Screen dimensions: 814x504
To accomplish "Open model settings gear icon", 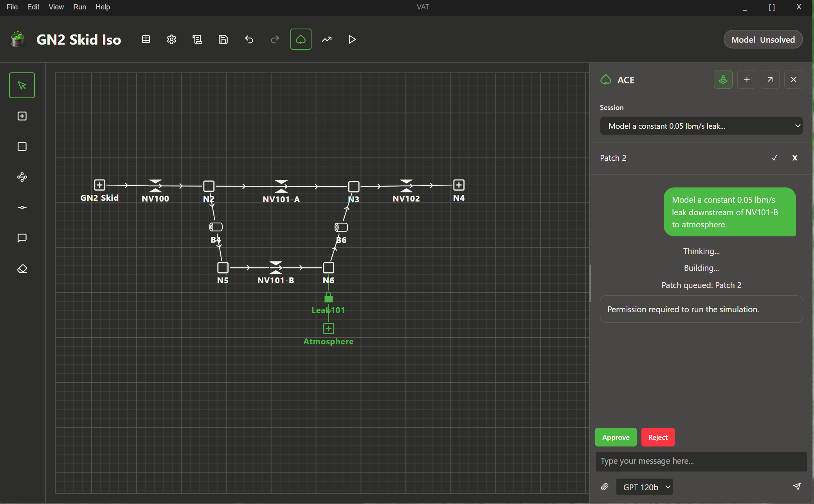I will click(x=171, y=39).
